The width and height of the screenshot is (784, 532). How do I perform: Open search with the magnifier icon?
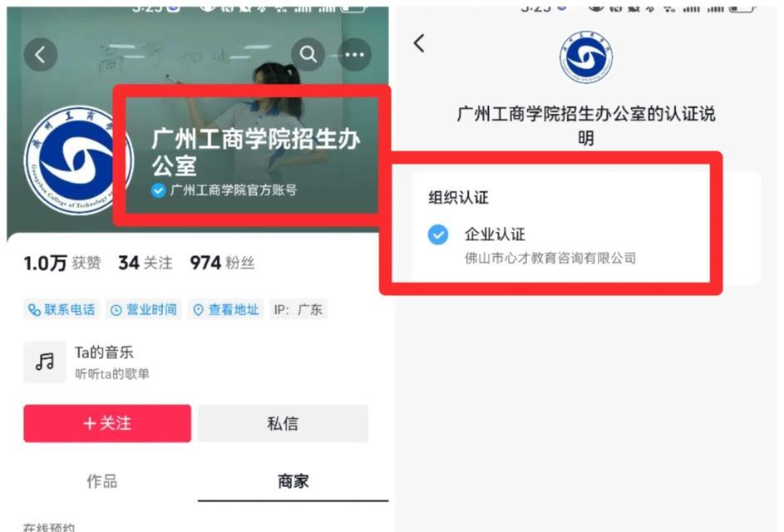[x=308, y=54]
